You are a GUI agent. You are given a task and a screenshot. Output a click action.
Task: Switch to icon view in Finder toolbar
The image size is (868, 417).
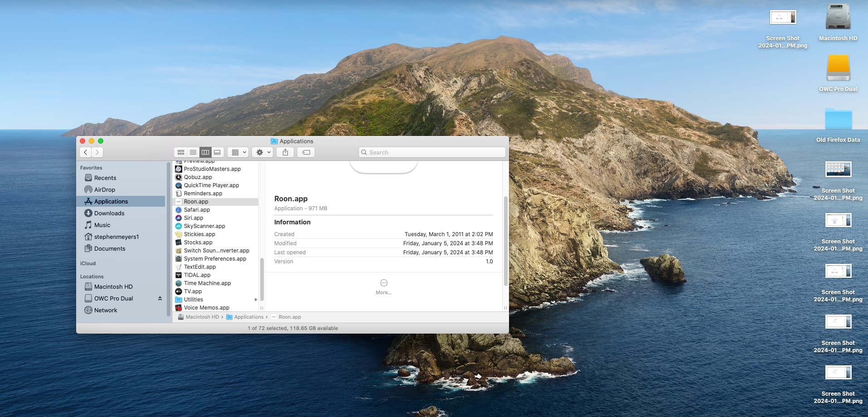click(x=181, y=152)
